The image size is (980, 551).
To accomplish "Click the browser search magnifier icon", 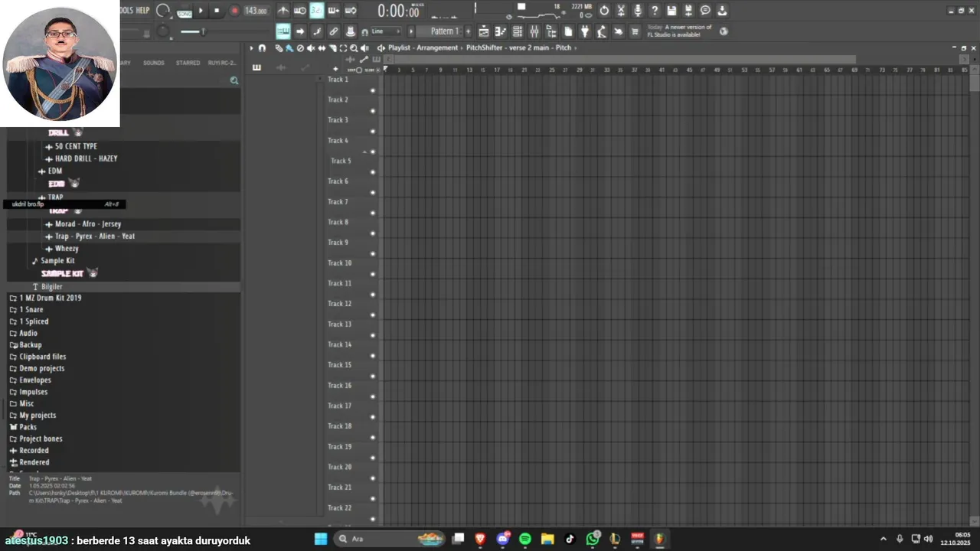I will [234, 80].
